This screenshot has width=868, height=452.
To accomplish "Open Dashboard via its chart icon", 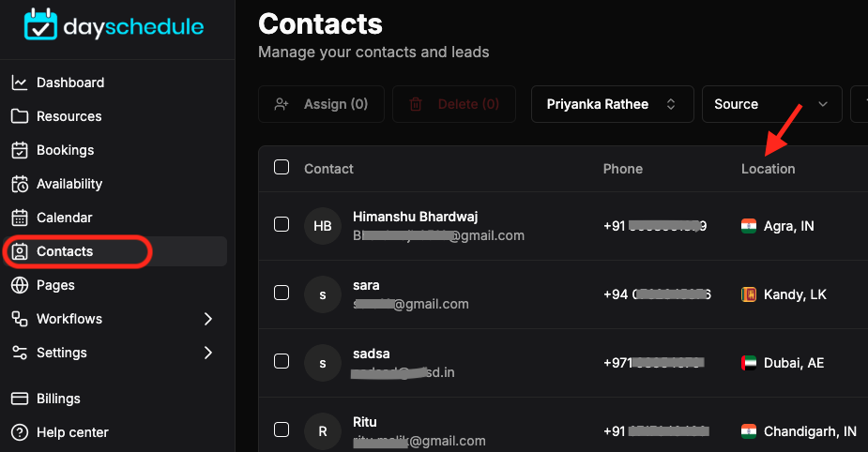I will click(x=20, y=83).
